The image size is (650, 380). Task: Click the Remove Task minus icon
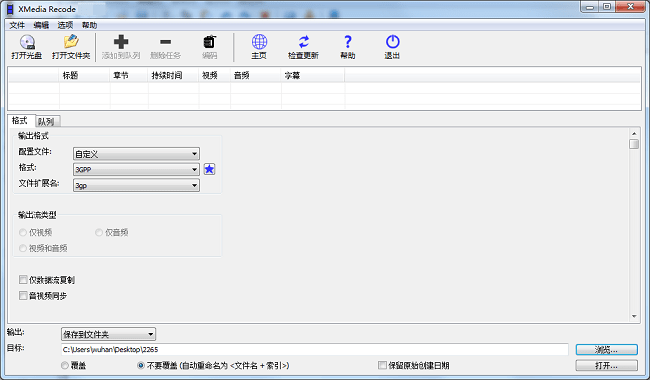(165, 42)
